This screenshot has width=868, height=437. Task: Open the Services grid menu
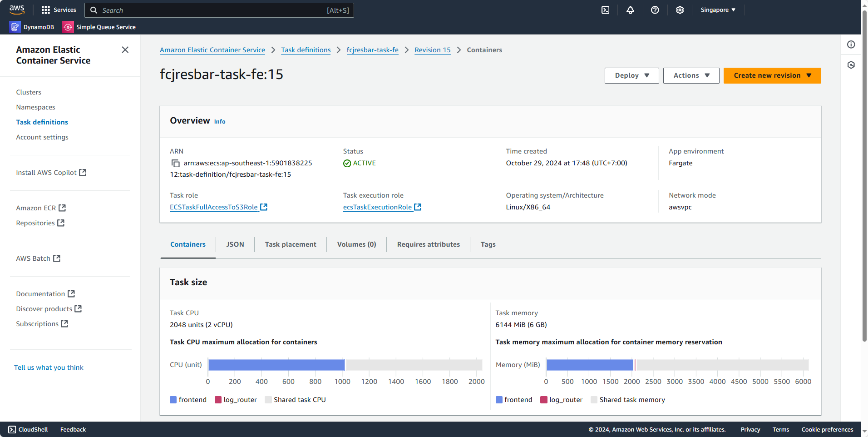(x=59, y=10)
